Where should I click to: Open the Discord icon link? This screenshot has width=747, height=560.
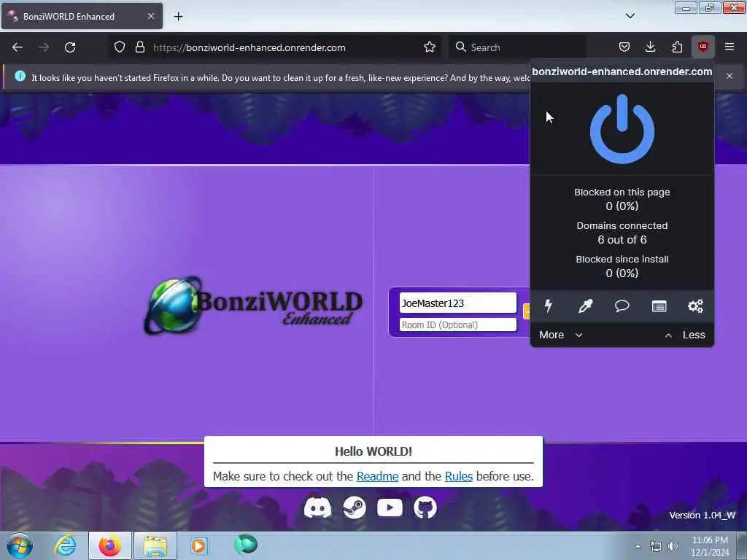318,507
